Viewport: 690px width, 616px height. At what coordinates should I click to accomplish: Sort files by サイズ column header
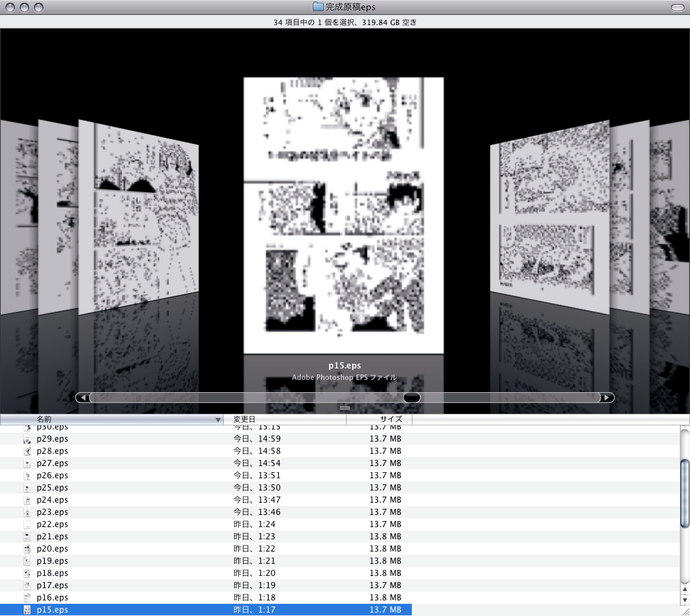click(x=379, y=420)
